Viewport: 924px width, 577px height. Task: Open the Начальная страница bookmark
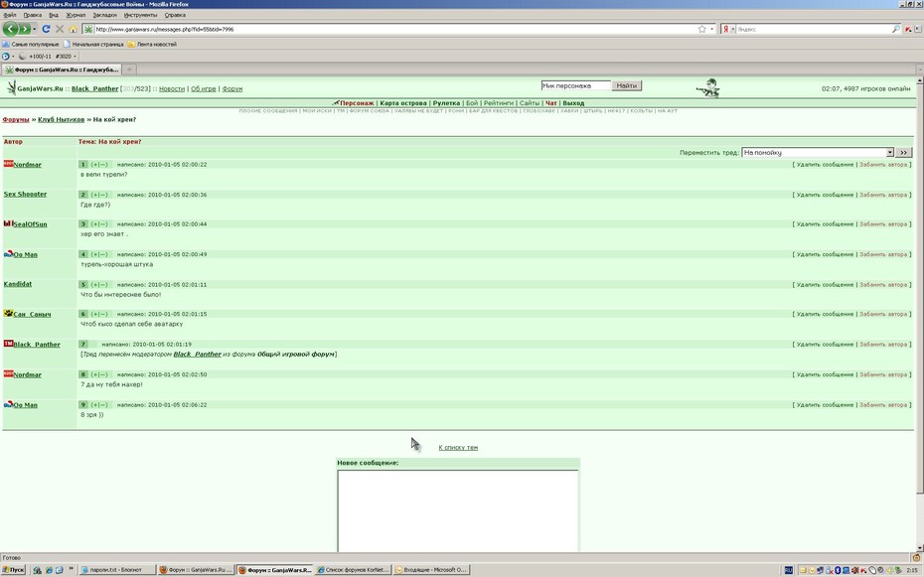(x=93, y=44)
